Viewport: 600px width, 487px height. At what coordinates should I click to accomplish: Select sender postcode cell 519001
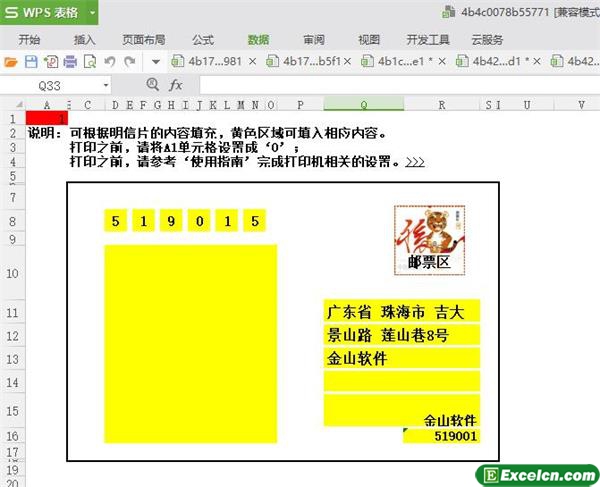click(442, 436)
